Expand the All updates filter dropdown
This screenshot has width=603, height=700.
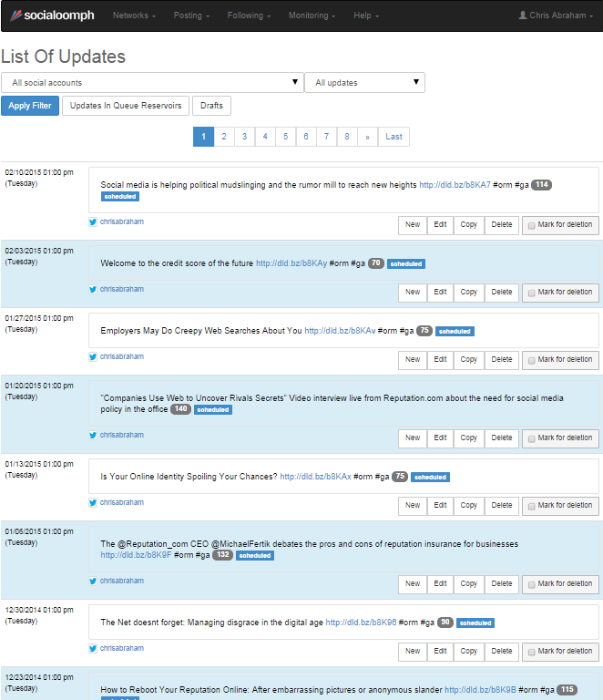pos(364,83)
